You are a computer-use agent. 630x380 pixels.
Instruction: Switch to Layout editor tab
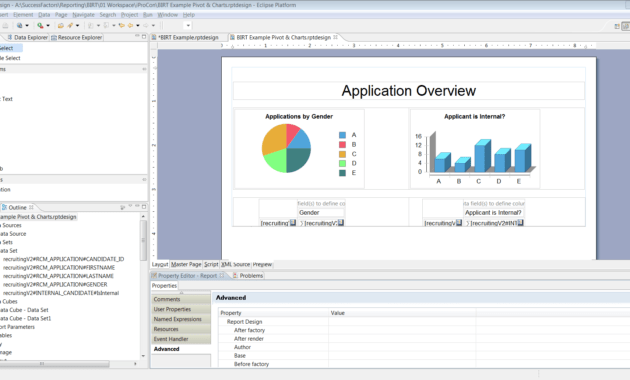click(x=160, y=264)
